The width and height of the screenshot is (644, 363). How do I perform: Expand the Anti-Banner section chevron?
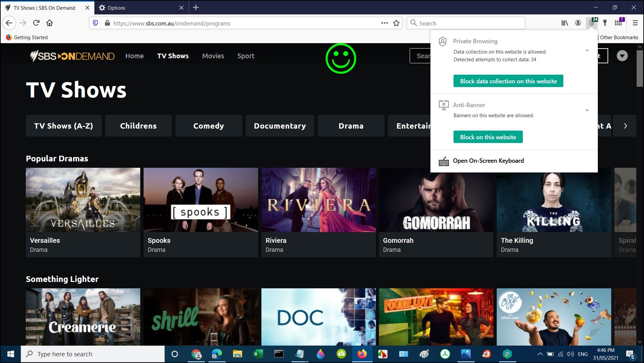[x=587, y=111]
